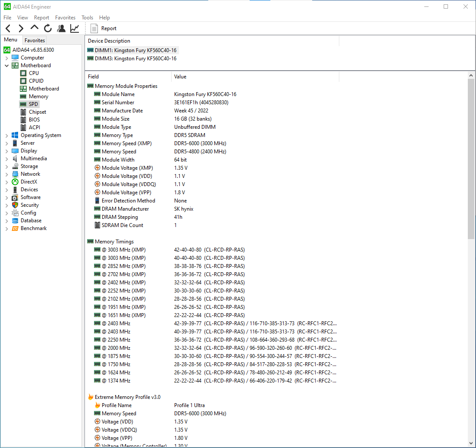Go forward with the right arrow toolbar icon
The height and width of the screenshot is (448, 476).
tap(21, 28)
